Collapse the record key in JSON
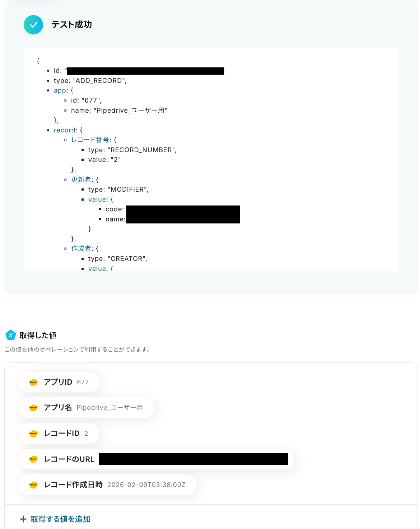 (x=65, y=130)
